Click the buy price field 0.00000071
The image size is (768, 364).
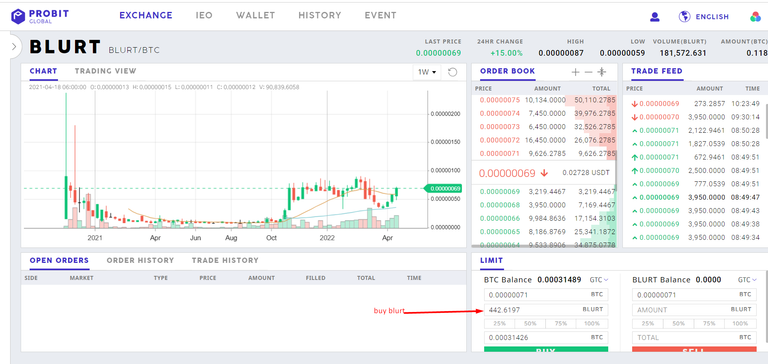click(546, 295)
